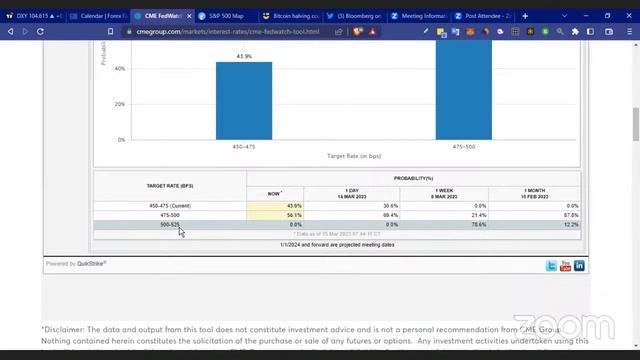This screenshot has width=640, height=360.
Task: Click the share icon in the address bar
Action: (338, 31)
